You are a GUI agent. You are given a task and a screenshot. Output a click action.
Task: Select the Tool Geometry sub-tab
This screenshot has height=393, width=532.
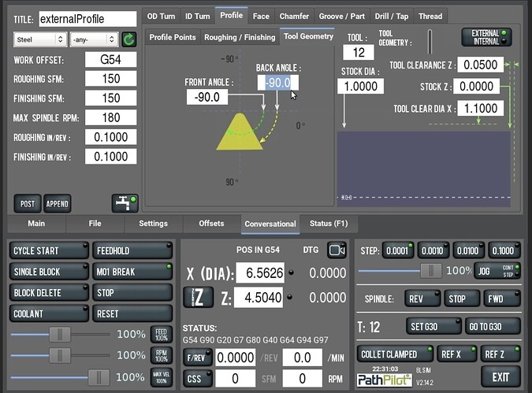[x=308, y=36]
